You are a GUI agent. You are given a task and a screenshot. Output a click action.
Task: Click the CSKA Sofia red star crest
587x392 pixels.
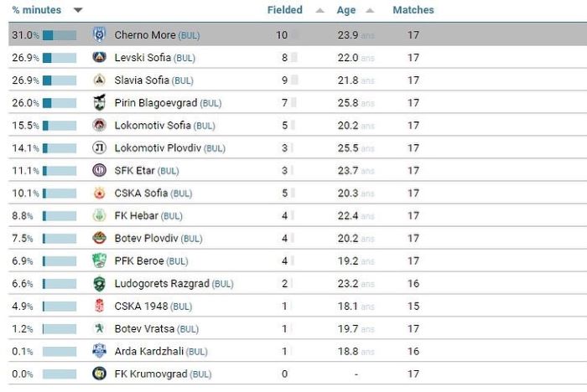point(99,193)
